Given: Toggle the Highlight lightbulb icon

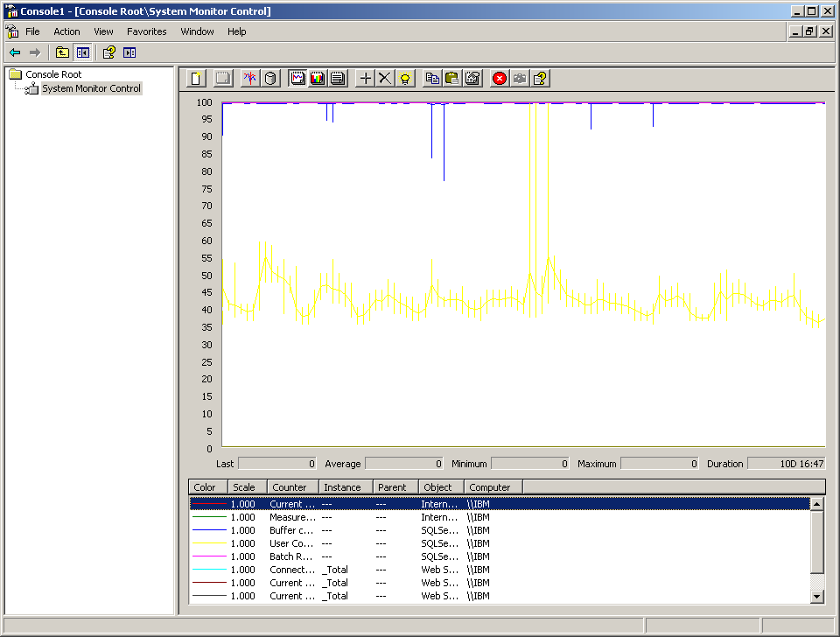Looking at the screenshot, I should (405, 79).
